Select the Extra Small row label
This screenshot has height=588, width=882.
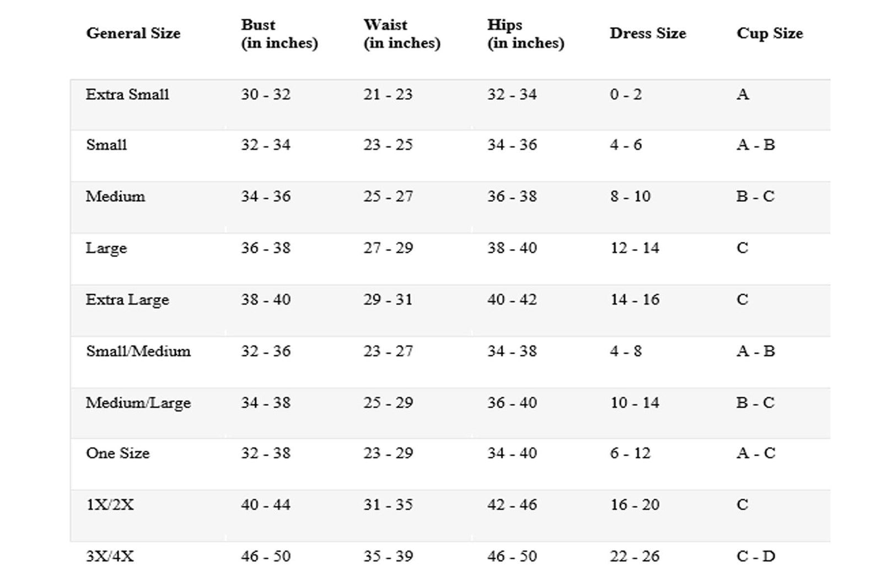coord(127,95)
